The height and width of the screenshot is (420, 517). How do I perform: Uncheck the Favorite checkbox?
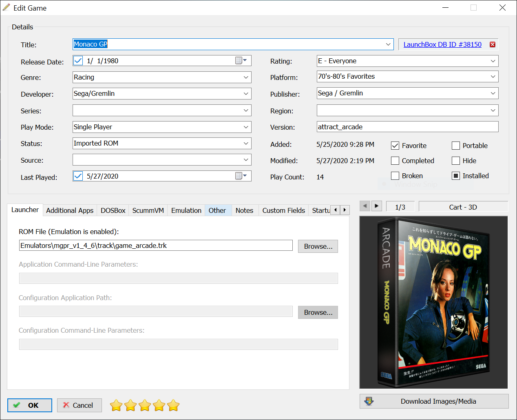[x=395, y=146]
